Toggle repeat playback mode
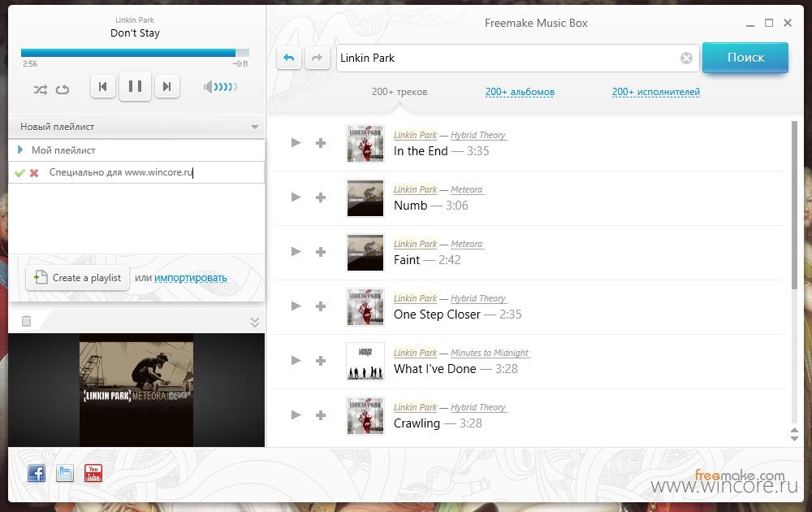The image size is (812, 512). [x=63, y=89]
